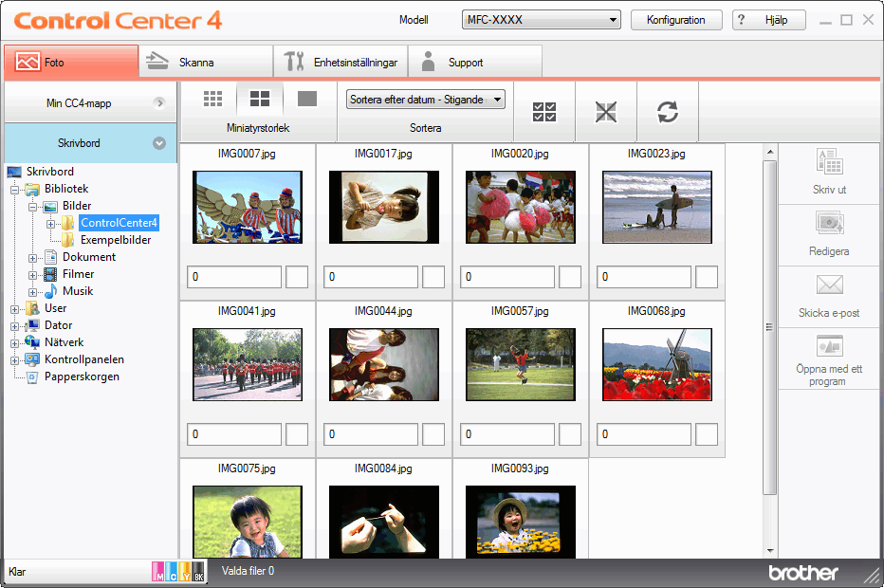
Task: Click the ink level status icon
Action: [x=178, y=571]
